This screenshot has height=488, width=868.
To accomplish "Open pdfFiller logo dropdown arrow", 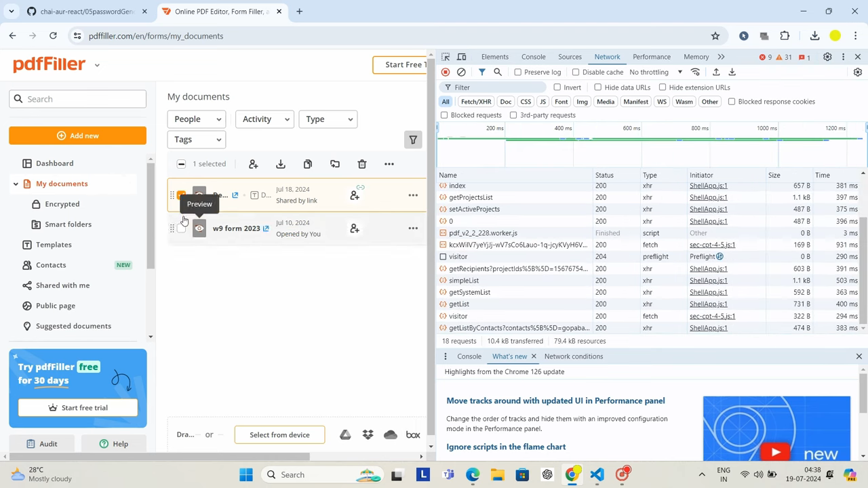I will click(97, 65).
